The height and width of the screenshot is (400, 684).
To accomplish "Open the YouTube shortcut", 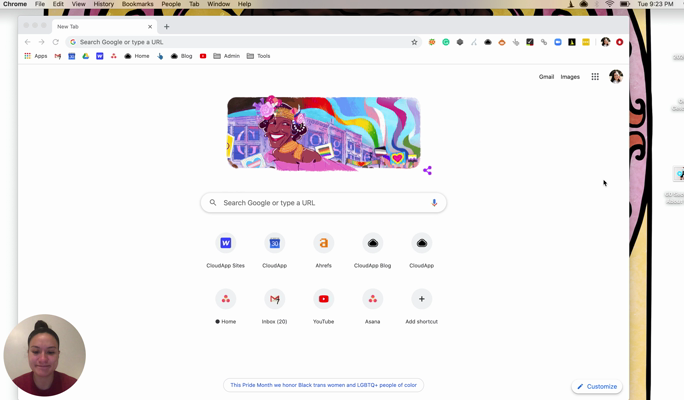I will (323, 299).
